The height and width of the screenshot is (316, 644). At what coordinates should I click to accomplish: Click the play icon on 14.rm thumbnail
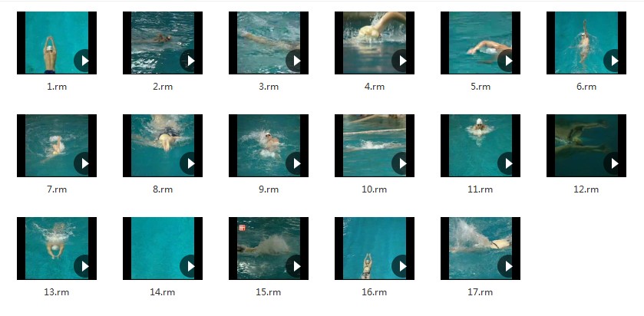pyautogui.click(x=190, y=266)
